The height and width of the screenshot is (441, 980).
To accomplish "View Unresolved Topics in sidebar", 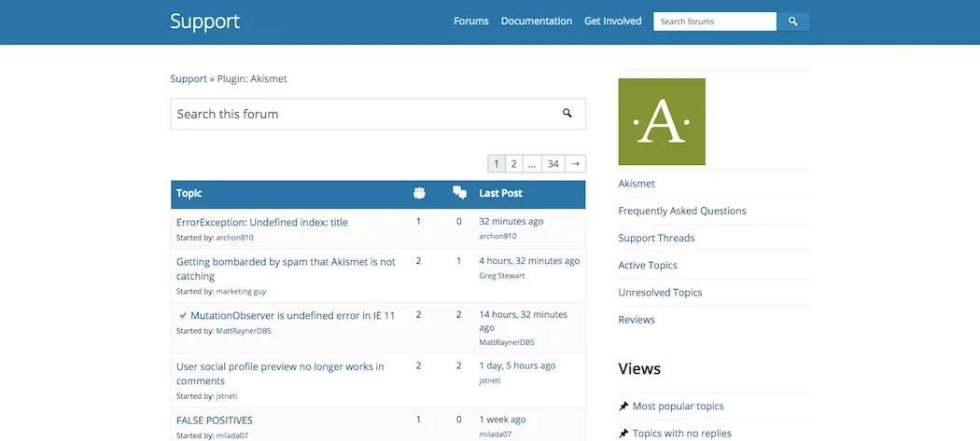I will coord(660,293).
